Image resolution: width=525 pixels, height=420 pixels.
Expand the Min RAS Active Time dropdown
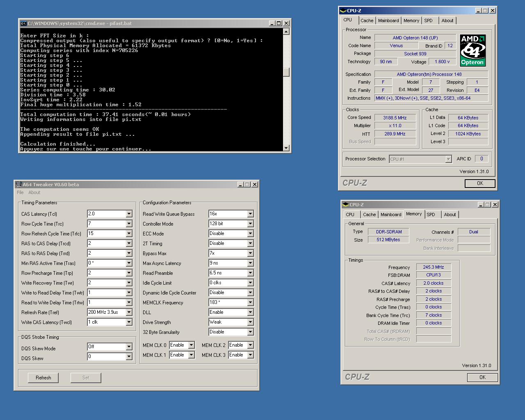[129, 263]
